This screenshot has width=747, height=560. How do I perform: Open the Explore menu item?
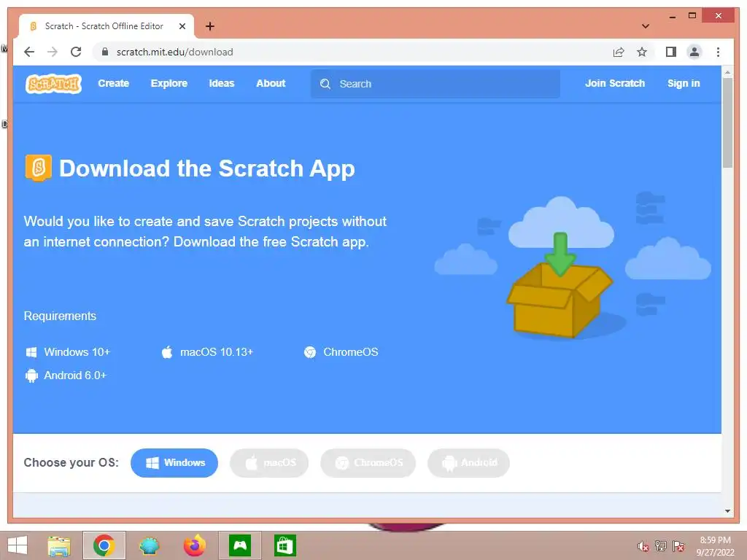tap(169, 83)
